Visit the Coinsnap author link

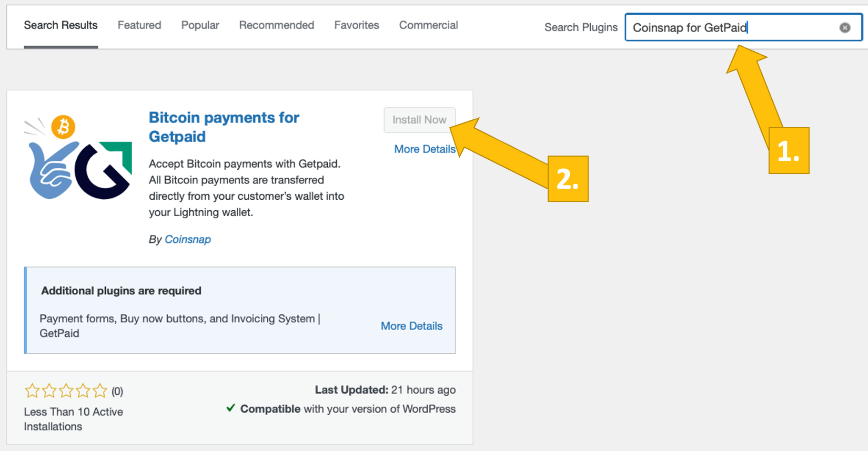click(x=187, y=239)
